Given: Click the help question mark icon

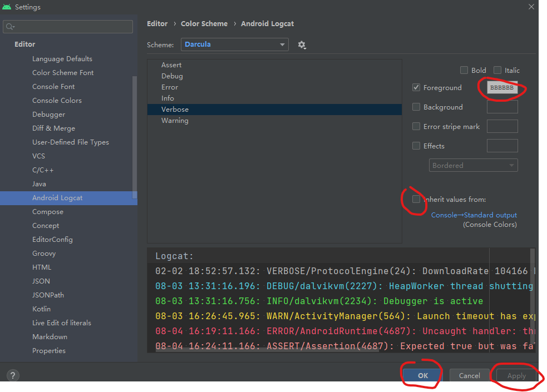Looking at the screenshot, I should point(13,375).
